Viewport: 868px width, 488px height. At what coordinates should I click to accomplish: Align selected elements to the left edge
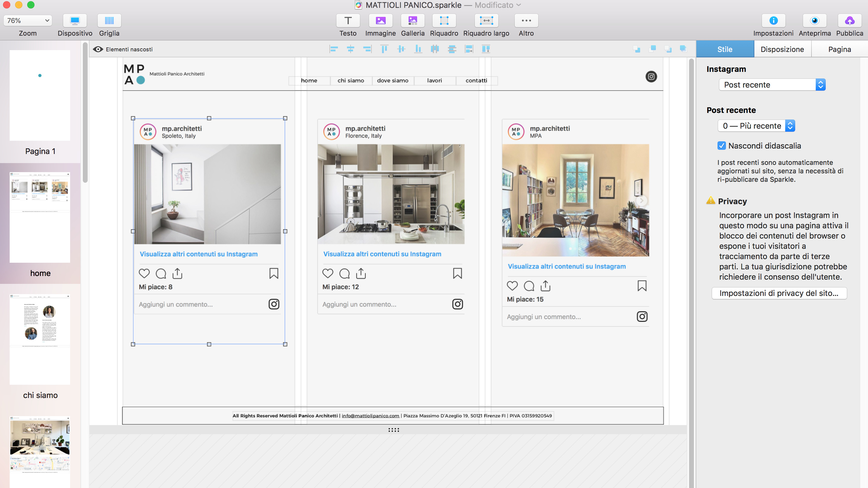[334, 49]
